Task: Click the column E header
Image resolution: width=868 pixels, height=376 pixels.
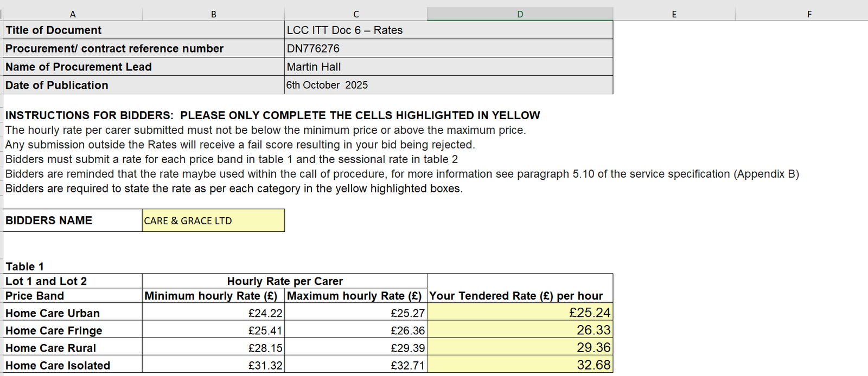Action: pos(674,14)
